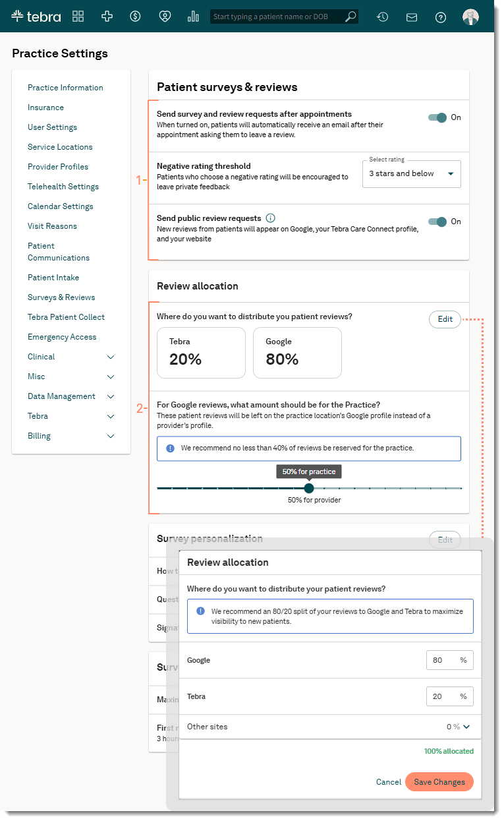504x821 pixels.
Task: Open Calendar Settings page
Action: click(61, 206)
